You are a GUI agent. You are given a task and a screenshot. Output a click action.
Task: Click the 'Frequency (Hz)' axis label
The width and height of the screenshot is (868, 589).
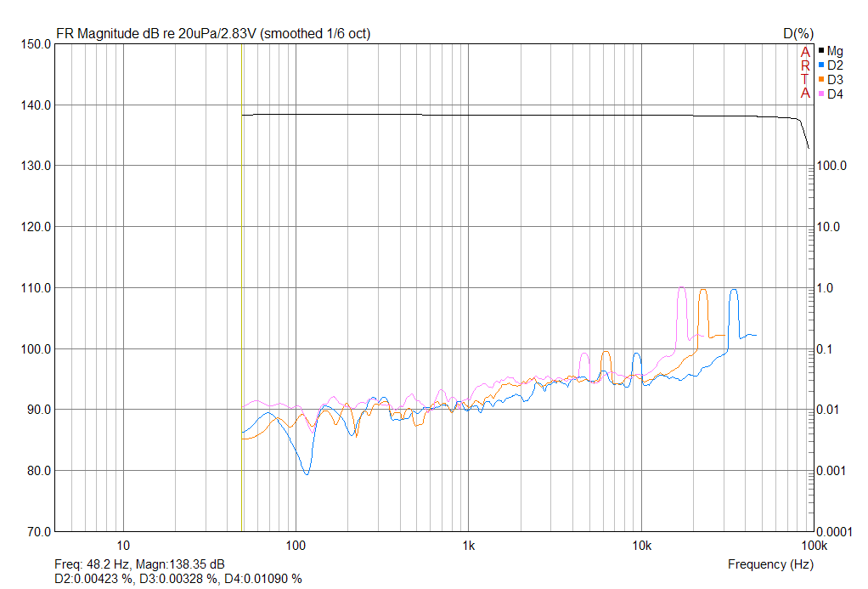[x=770, y=564]
